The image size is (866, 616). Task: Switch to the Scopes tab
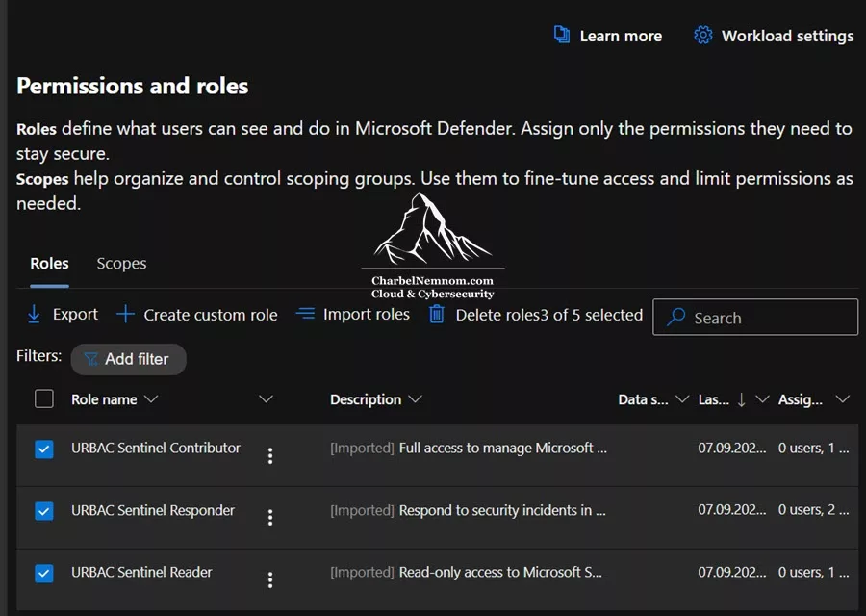[x=121, y=264]
